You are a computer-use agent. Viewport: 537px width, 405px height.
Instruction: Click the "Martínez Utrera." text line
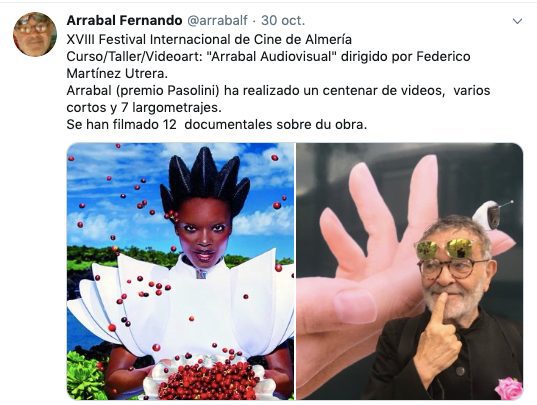117,73
